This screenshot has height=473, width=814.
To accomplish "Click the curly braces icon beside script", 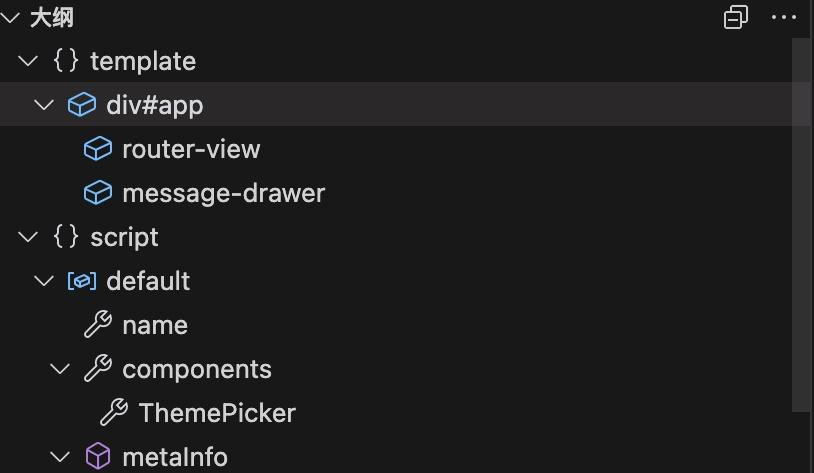I will pyautogui.click(x=65, y=237).
